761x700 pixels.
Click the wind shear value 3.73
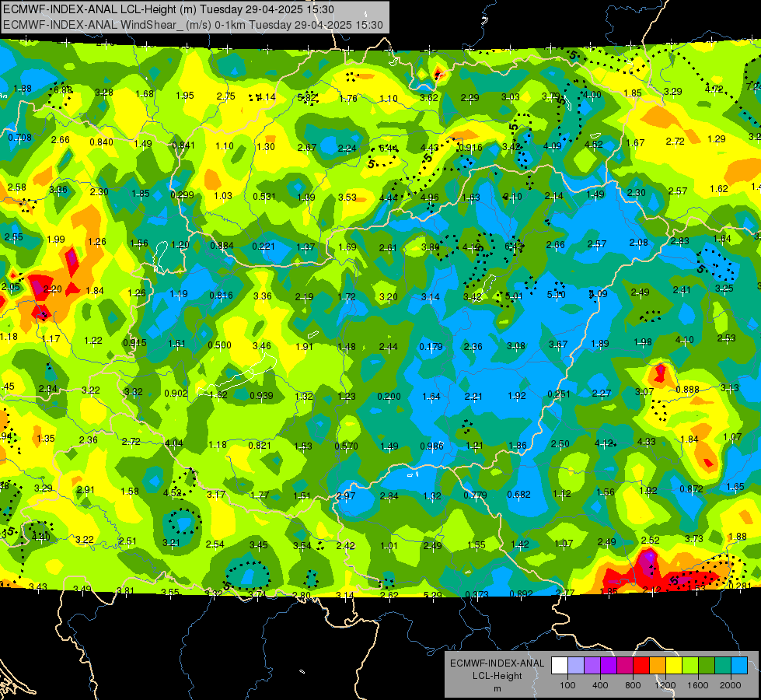click(694, 538)
